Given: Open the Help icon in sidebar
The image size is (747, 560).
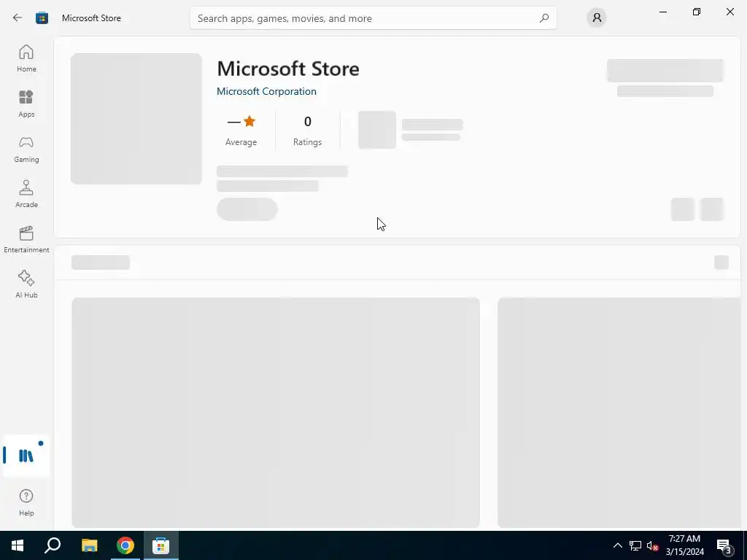Looking at the screenshot, I should [x=26, y=502].
